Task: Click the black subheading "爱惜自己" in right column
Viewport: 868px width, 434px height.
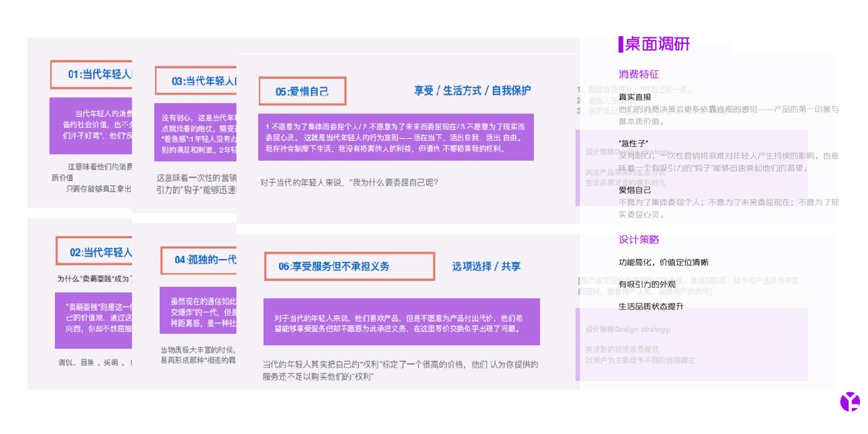Action: click(x=634, y=190)
